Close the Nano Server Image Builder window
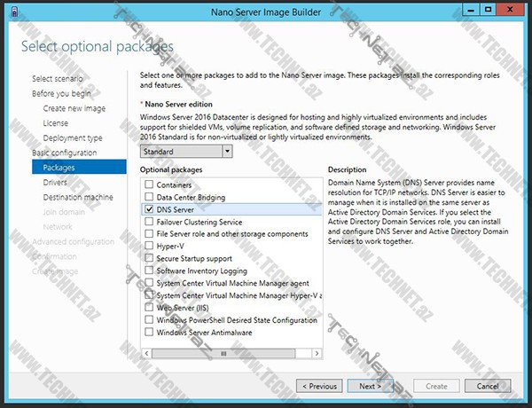Viewport: 532px width, 408px height. pyautogui.click(x=510, y=10)
